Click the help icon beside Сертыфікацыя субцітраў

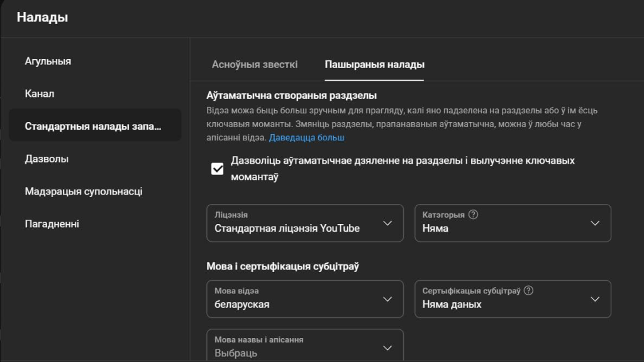tap(528, 291)
